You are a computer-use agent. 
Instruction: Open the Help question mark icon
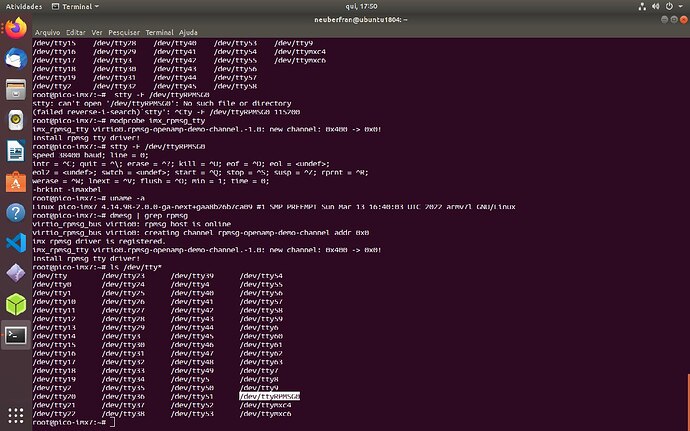pos(15,213)
